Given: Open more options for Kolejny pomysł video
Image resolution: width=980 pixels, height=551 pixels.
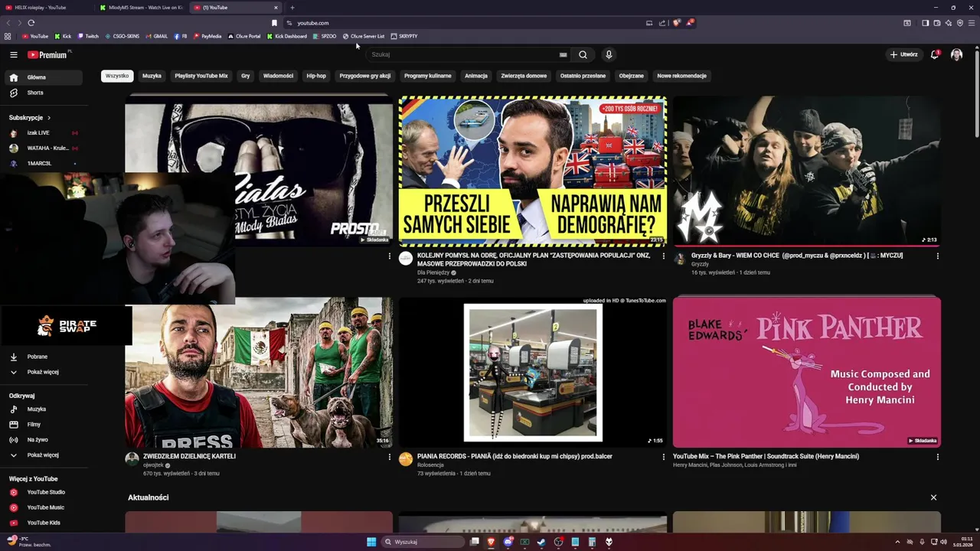Looking at the screenshot, I should tap(664, 256).
